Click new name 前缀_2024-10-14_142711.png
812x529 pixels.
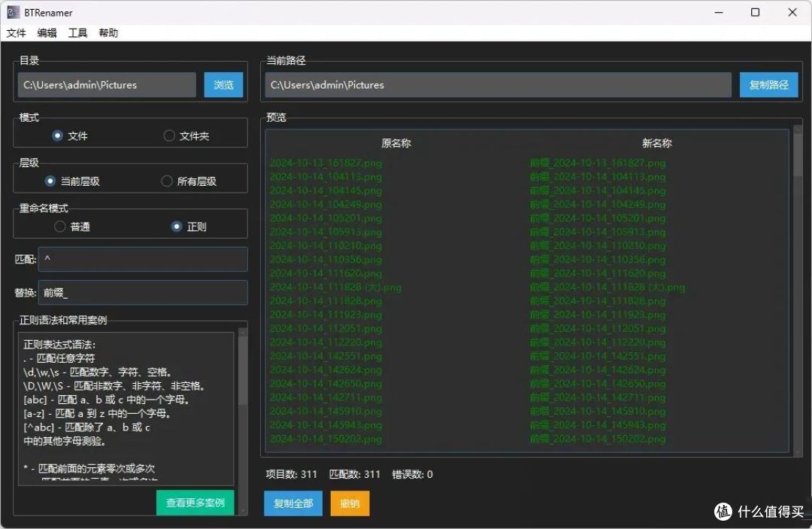point(598,397)
